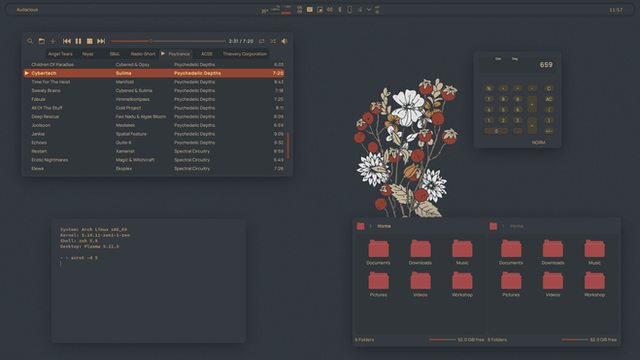Image resolution: width=640 pixels, height=360 pixels.
Task: Switch to the Niyaz playlist tab
Action: point(88,54)
